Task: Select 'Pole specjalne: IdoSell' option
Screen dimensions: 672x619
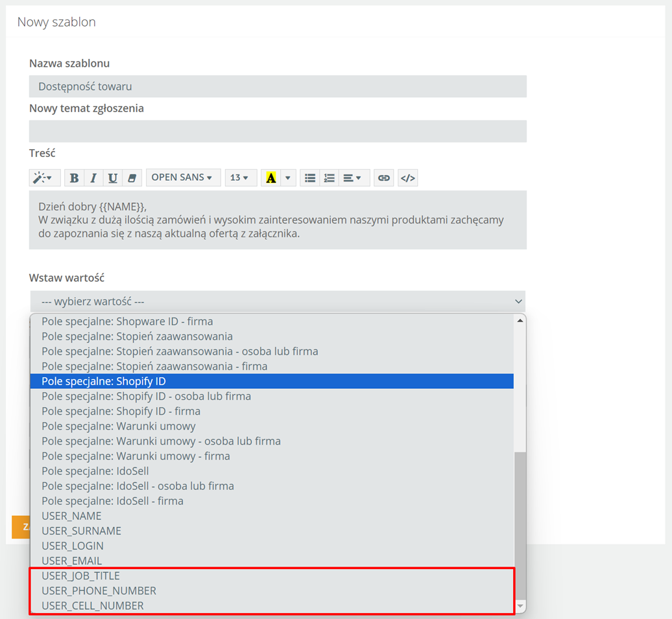Action: click(x=272, y=471)
